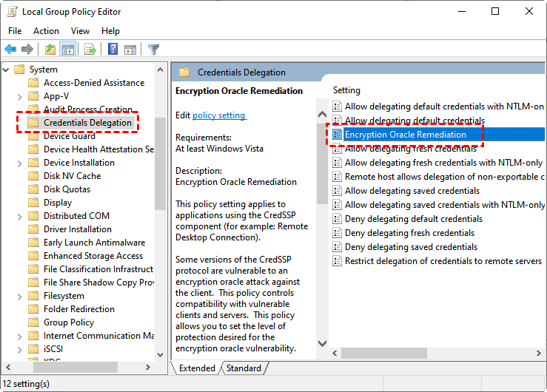The image size is (547, 392).
Task: Click description pane scrollbar down arrow
Action: [322, 344]
